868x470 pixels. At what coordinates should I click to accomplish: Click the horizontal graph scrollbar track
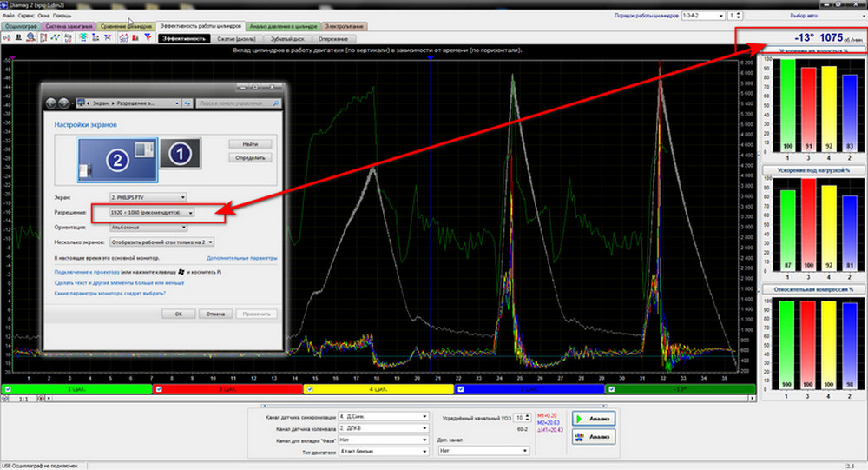point(400,399)
